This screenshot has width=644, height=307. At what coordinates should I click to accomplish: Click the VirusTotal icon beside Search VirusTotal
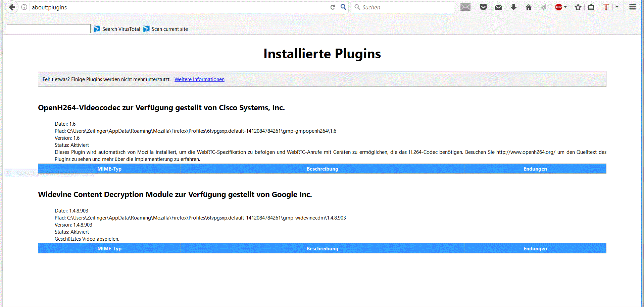(97, 29)
